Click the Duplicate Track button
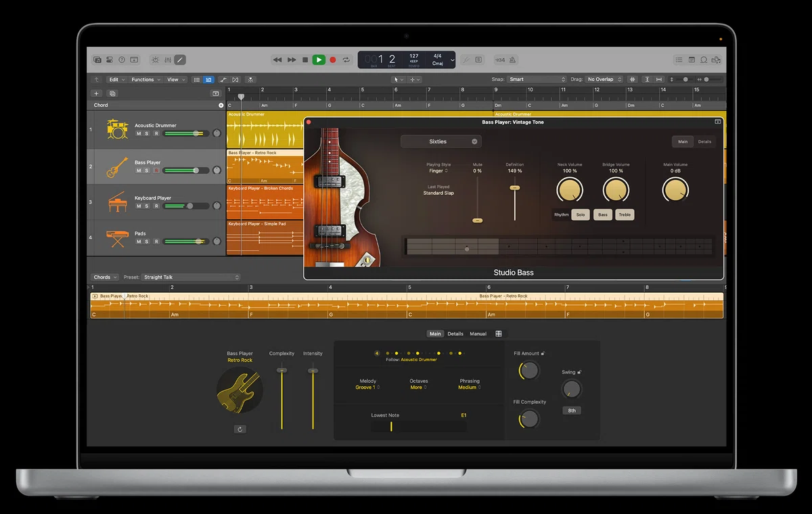 112,93
